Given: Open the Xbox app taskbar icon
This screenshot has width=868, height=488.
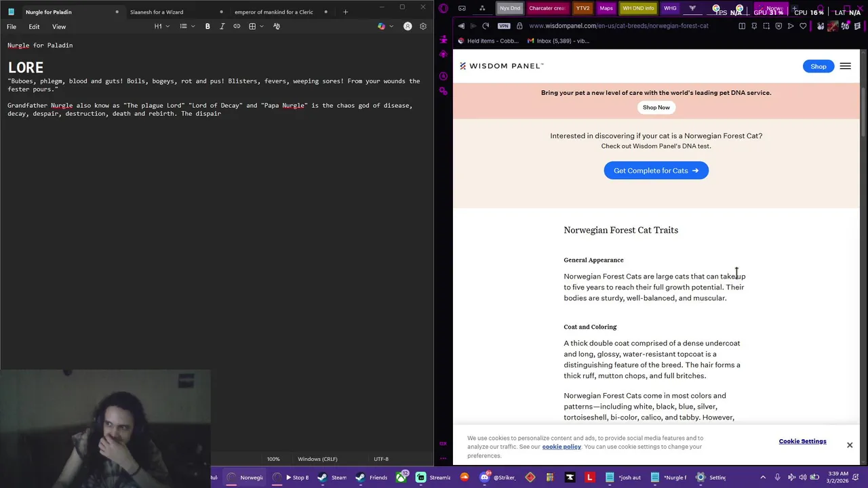Looking at the screenshot, I should click(401, 477).
